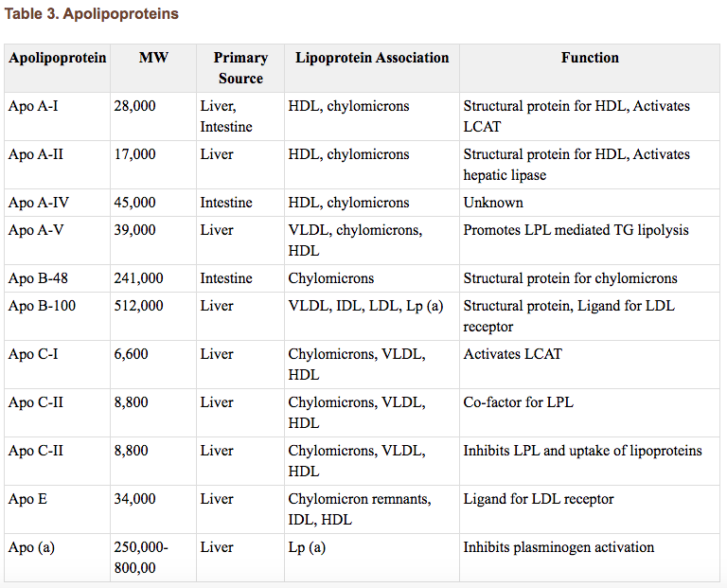Click the Lipoprotein Association column header

pyautogui.click(x=372, y=58)
